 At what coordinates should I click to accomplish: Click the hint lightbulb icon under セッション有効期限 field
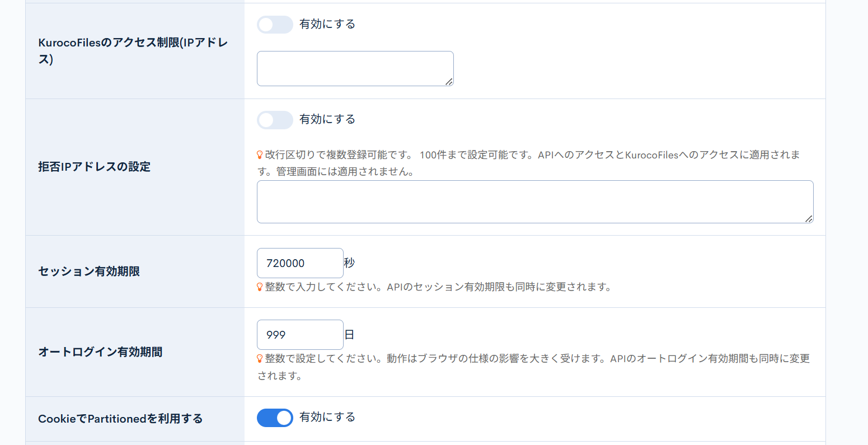tap(259, 287)
